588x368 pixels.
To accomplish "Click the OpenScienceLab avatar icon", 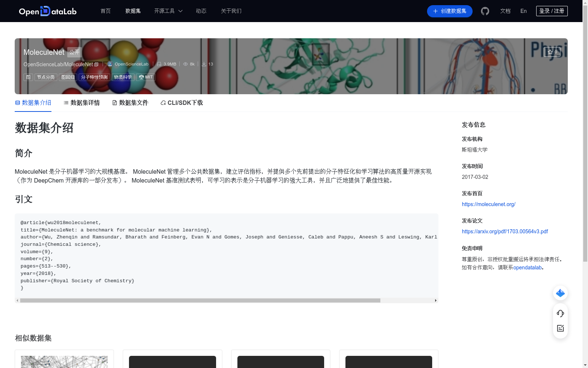I will click(110, 64).
